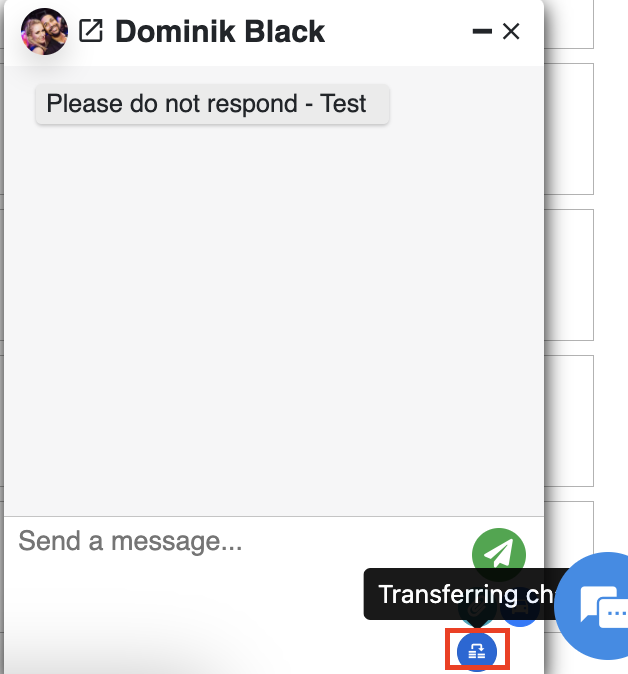Click the Dominik Black name in header

click(220, 31)
